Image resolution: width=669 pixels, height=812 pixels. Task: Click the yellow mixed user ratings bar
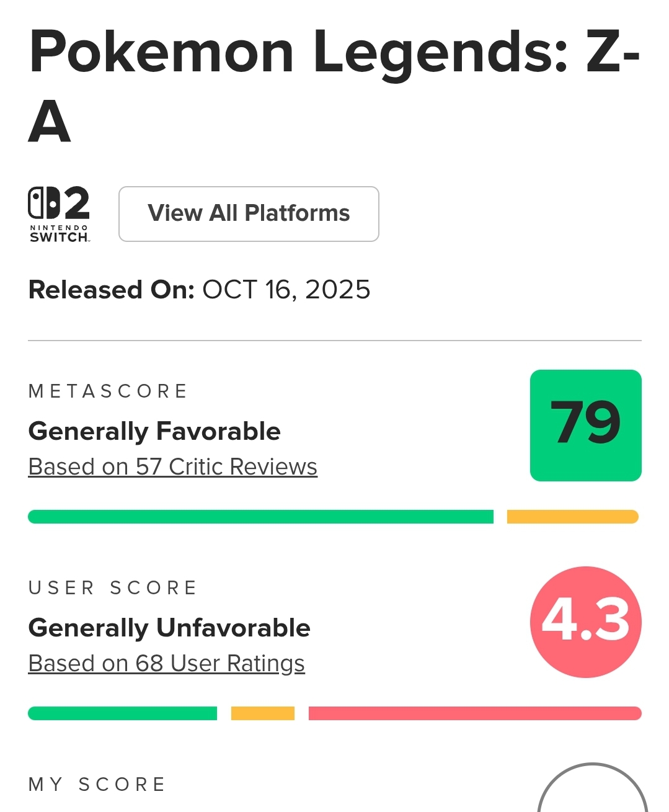[x=263, y=713]
